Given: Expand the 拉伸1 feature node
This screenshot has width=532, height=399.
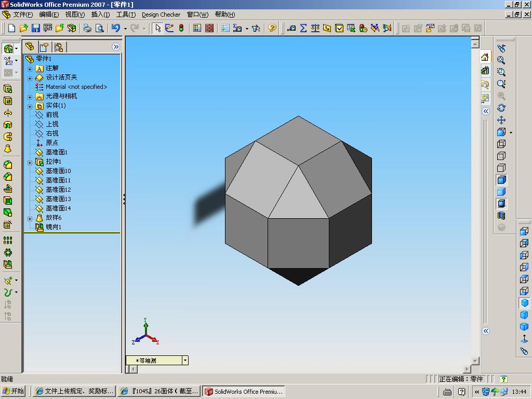Looking at the screenshot, I should click(30, 163).
